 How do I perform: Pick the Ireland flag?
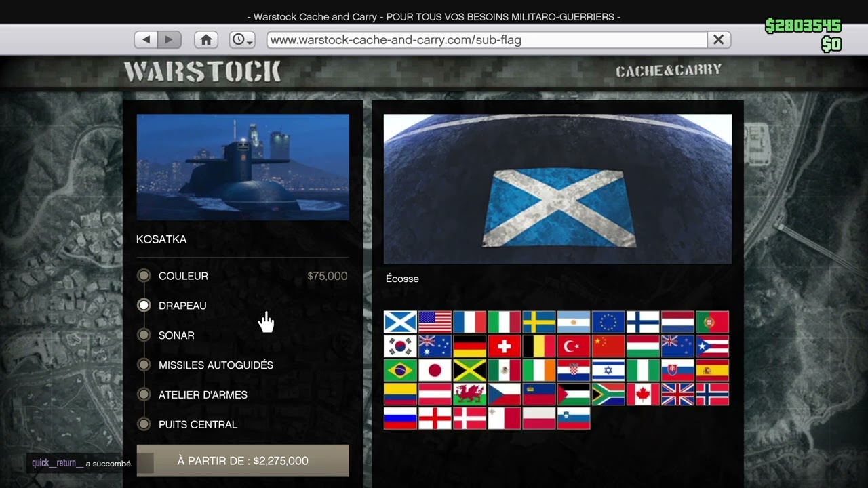coord(538,370)
